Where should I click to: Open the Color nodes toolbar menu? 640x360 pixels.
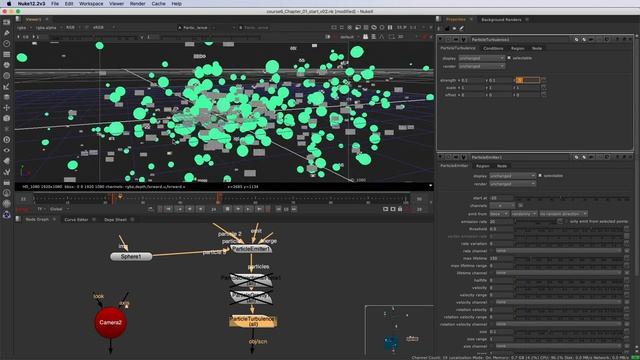[x=7, y=65]
